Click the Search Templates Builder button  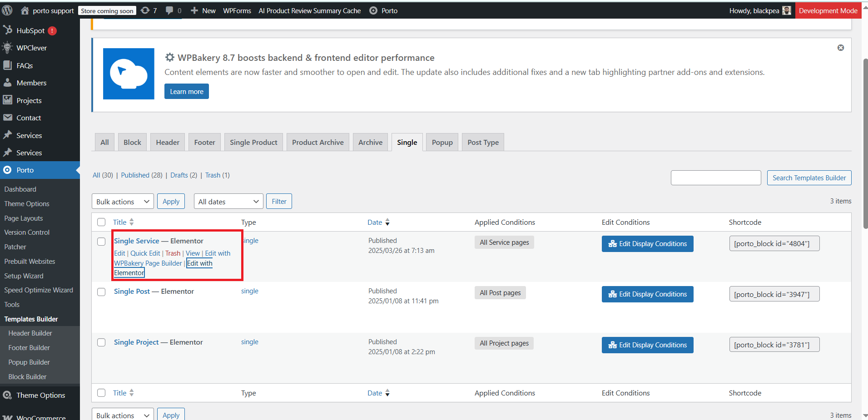pos(809,178)
